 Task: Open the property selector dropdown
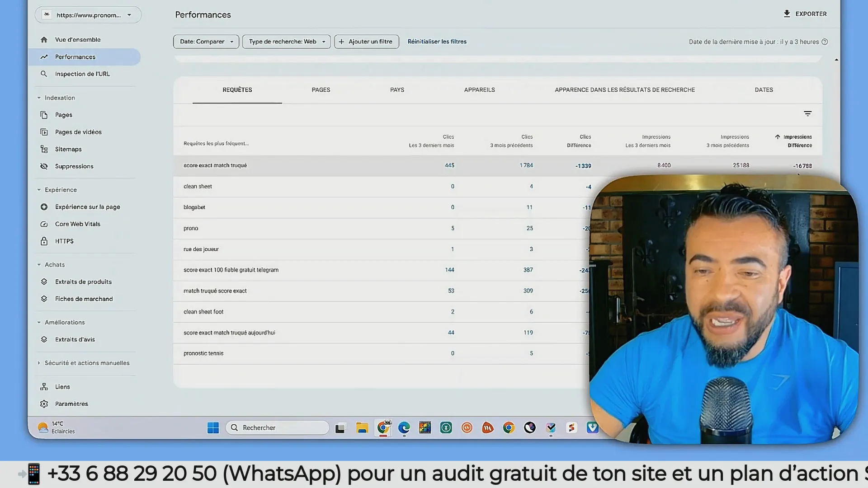(88, 15)
